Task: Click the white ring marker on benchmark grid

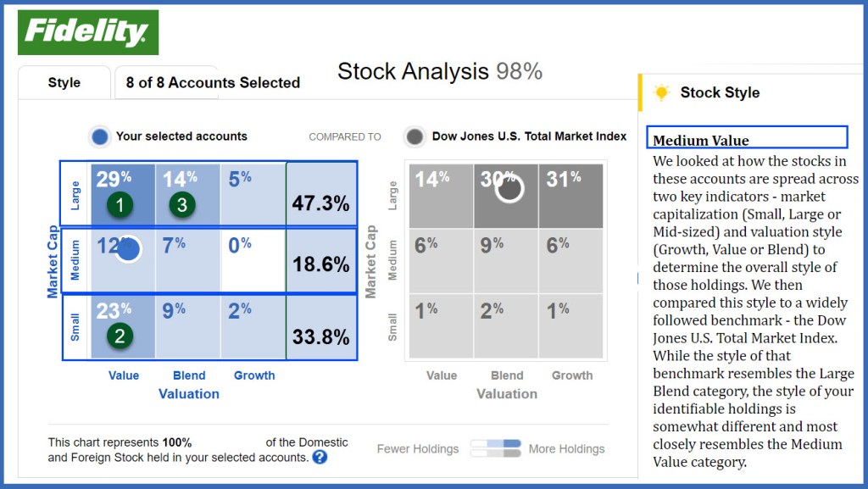Action: 509,188
